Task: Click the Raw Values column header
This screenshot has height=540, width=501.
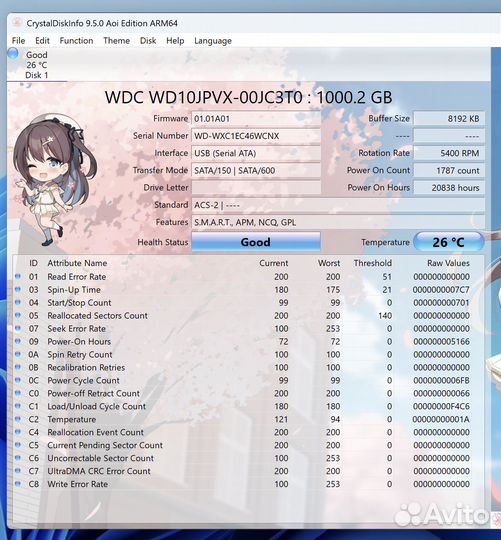Action: coord(448,263)
